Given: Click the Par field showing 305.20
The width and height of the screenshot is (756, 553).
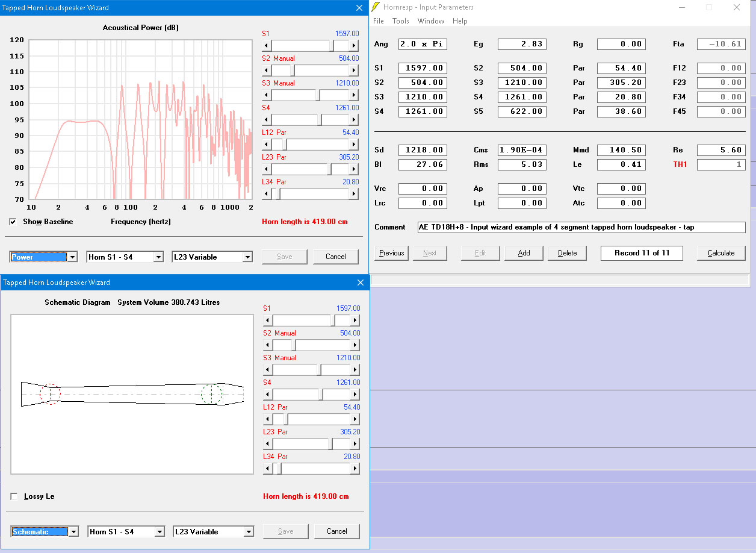Looking at the screenshot, I should (x=621, y=83).
